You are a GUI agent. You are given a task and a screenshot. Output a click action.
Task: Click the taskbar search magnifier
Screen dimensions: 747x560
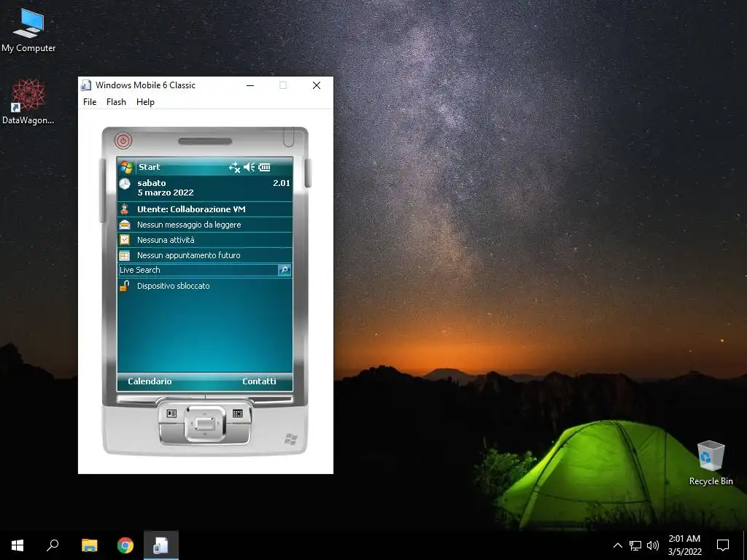coord(53,545)
